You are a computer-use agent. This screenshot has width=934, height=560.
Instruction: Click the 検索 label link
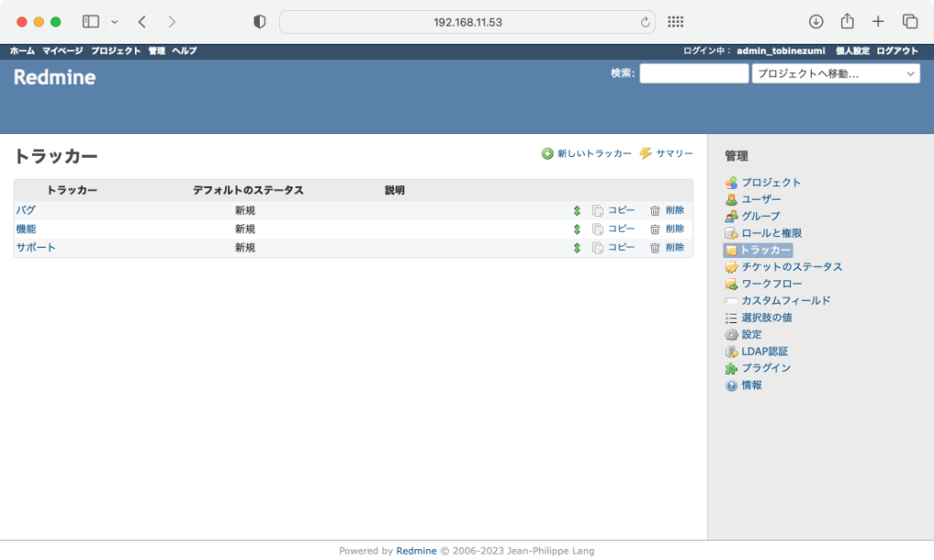pyautogui.click(x=622, y=73)
